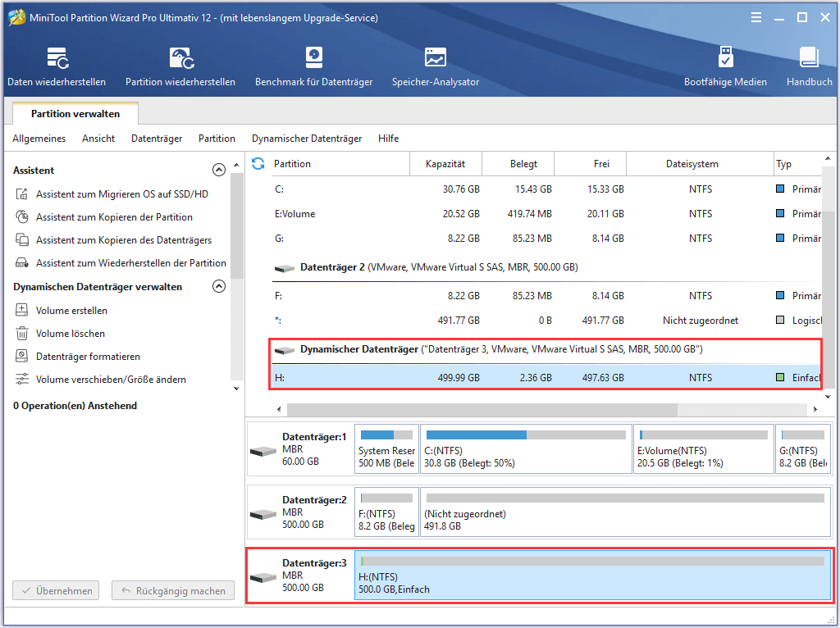Select the C:(NTFS) block in disk map
840x628 pixels.
526,449
